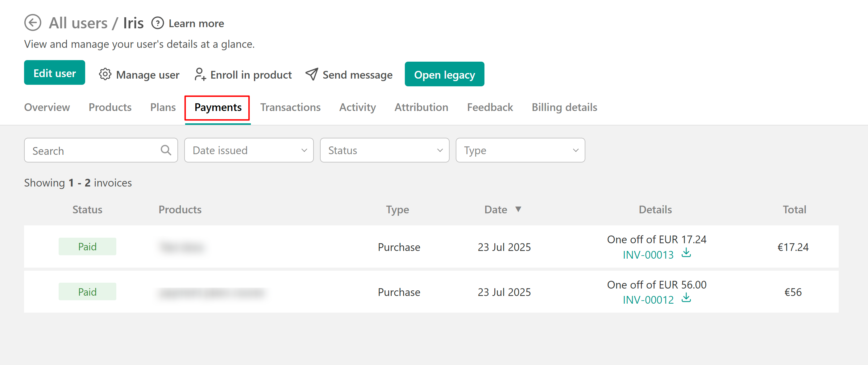Sort by Date column arrow

518,209
